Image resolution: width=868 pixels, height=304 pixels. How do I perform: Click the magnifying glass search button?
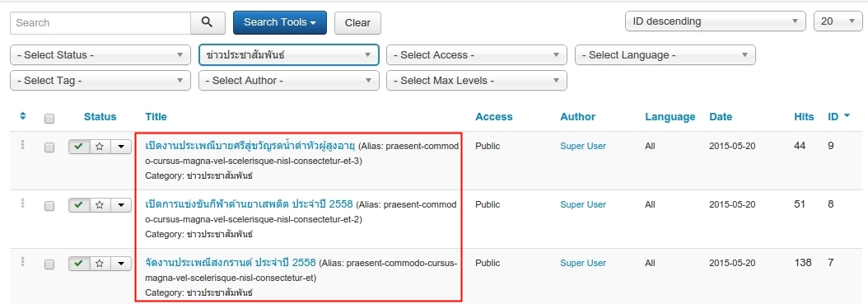(208, 23)
